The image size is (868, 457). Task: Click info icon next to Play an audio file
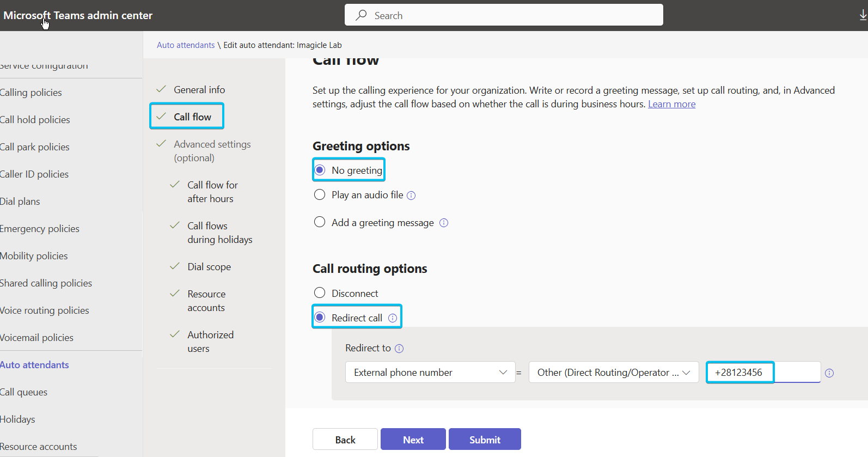(411, 196)
